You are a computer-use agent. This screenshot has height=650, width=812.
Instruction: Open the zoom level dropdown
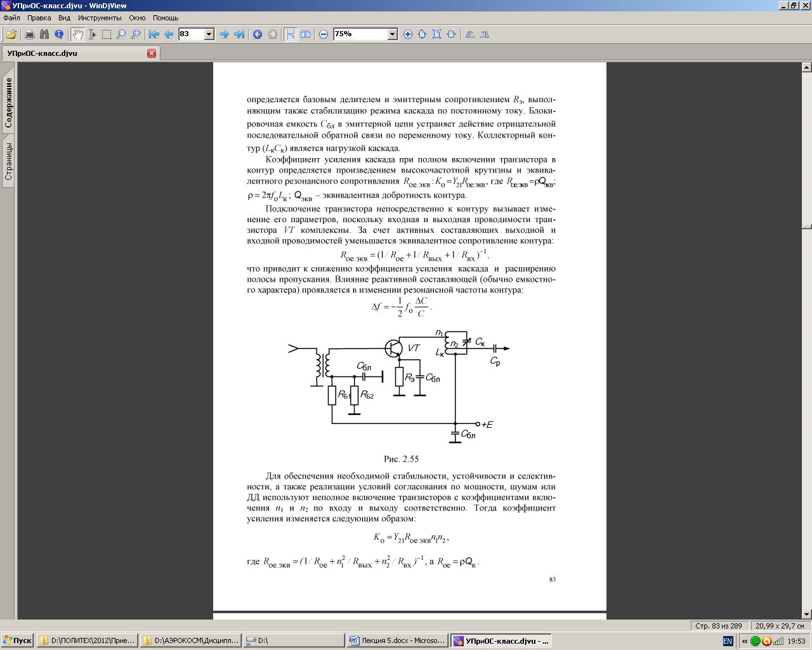click(393, 34)
